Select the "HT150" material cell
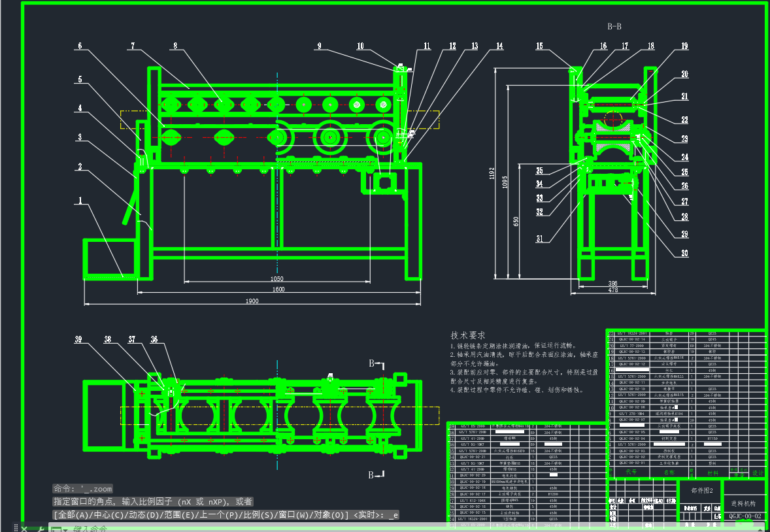This screenshot has height=532, width=770. [x=712, y=438]
